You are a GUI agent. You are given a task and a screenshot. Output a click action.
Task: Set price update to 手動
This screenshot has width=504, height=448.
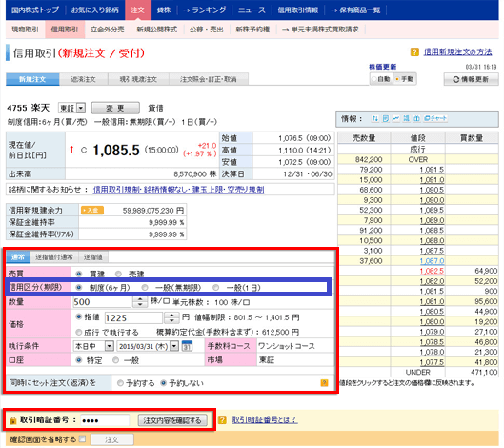397,79
